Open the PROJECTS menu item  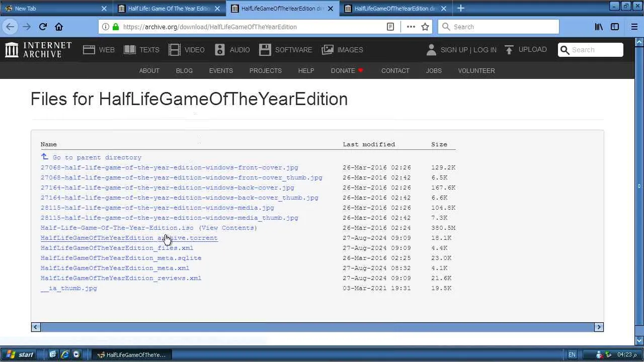[x=265, y=71]
